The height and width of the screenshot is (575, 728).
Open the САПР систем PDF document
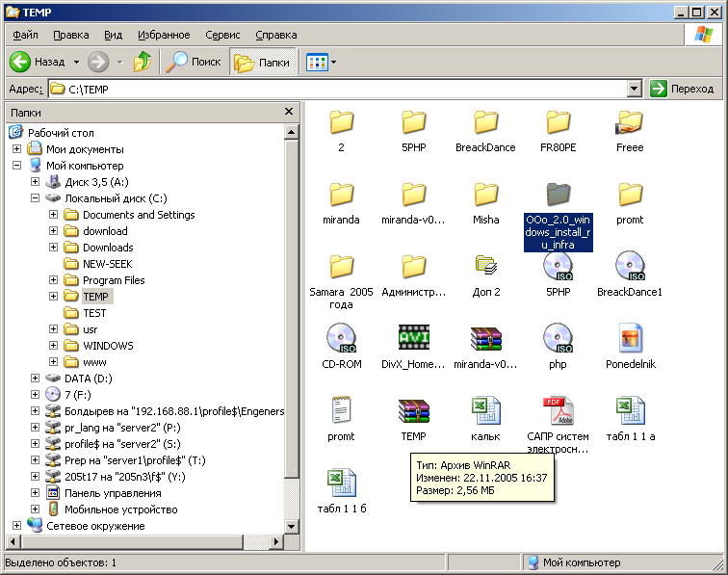point(558,410)
